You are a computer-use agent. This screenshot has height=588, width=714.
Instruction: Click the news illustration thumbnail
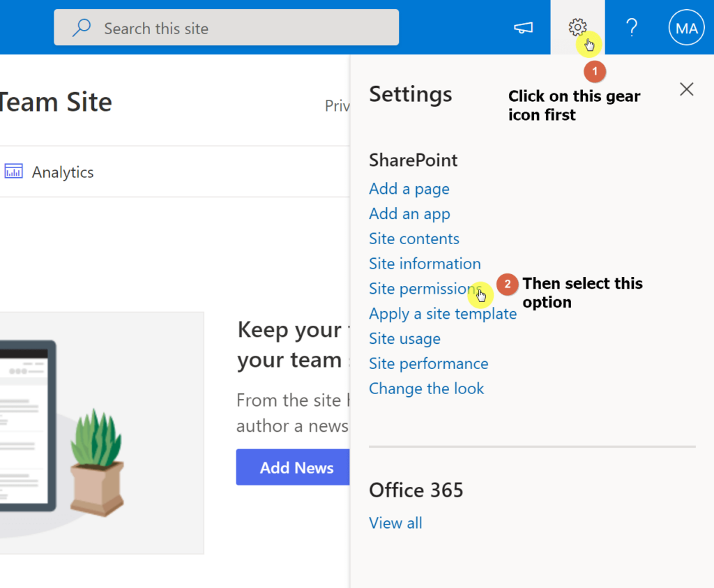coord(102,433)
